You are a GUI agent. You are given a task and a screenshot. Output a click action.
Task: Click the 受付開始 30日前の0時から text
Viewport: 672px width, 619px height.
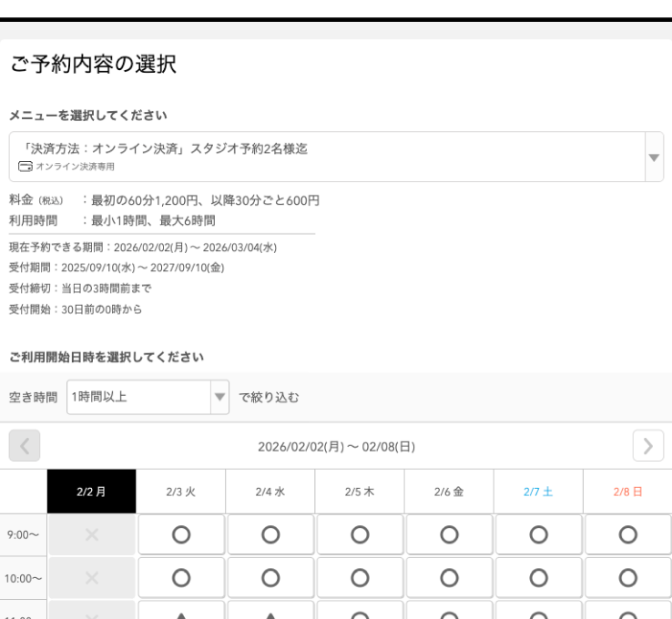tap(76, 309)
